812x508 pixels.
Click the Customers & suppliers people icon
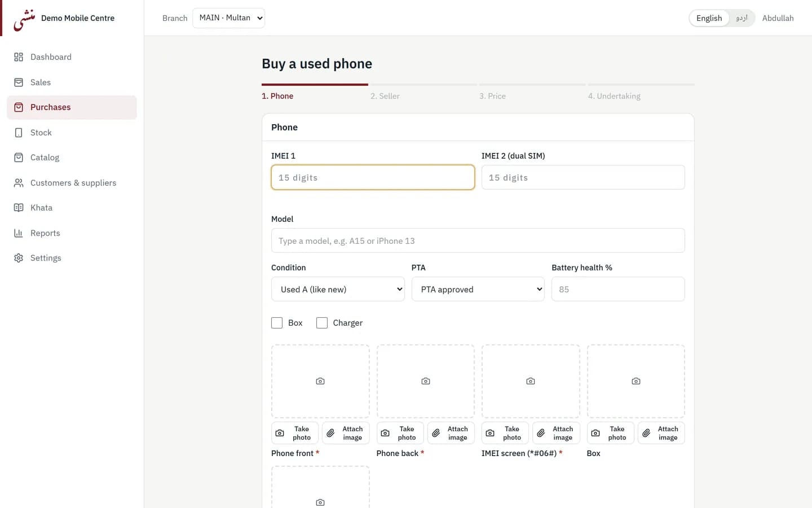coord(19,183)
